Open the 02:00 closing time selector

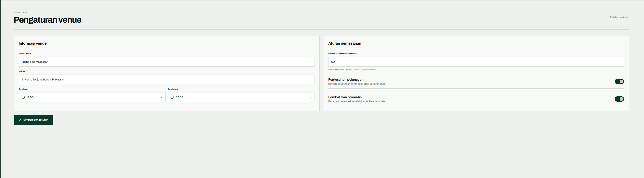coord(241,97)
